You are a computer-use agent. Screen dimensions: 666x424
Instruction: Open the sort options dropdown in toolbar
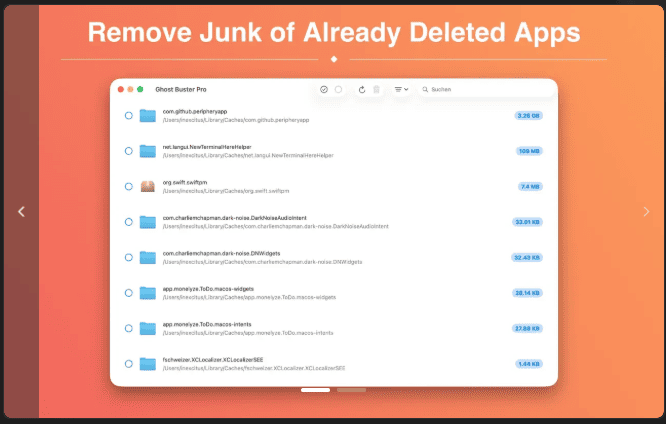click(x=401, y=89)
